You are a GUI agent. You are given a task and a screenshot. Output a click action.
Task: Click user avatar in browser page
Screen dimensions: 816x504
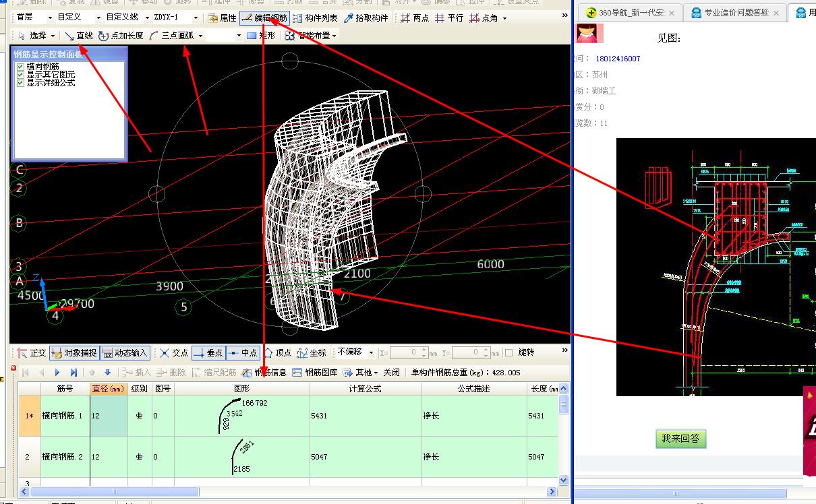(589, 33)
